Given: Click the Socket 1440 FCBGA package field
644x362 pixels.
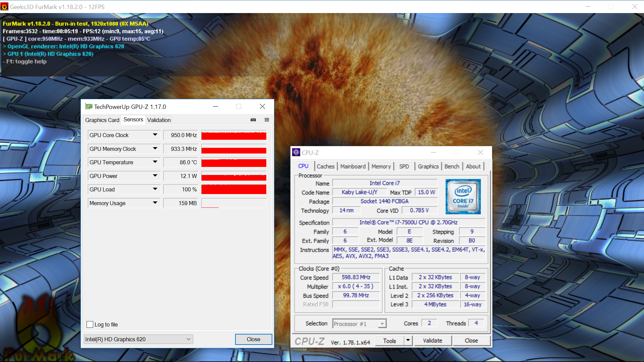Looking at the screenshot, I should coord(385,201).
